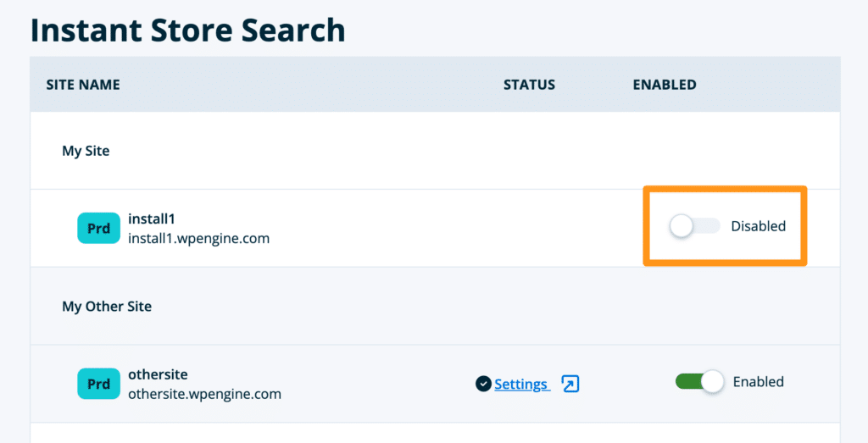Open the Settings link for othersite
868x443 pixels.
point(520,384)
